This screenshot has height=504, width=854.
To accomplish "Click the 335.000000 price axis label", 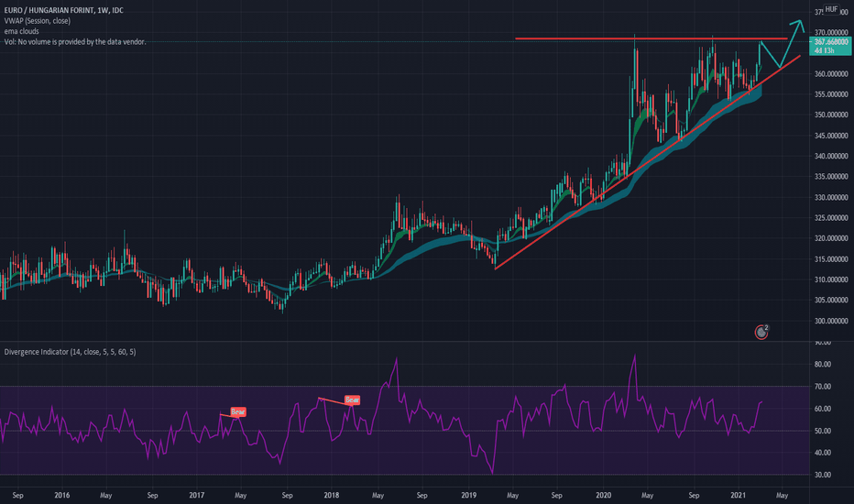I will (831, 177).
